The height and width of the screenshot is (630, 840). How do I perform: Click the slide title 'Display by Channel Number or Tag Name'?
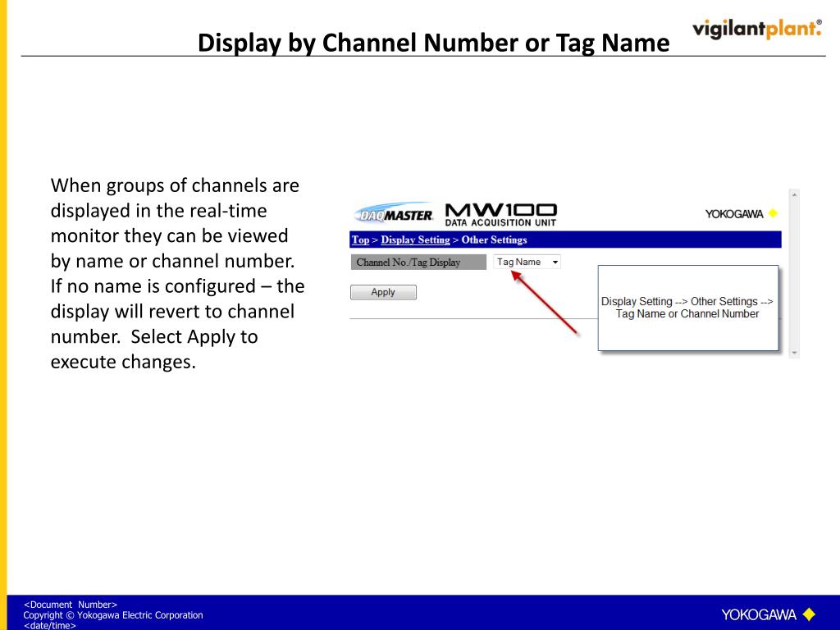(433, 43)
